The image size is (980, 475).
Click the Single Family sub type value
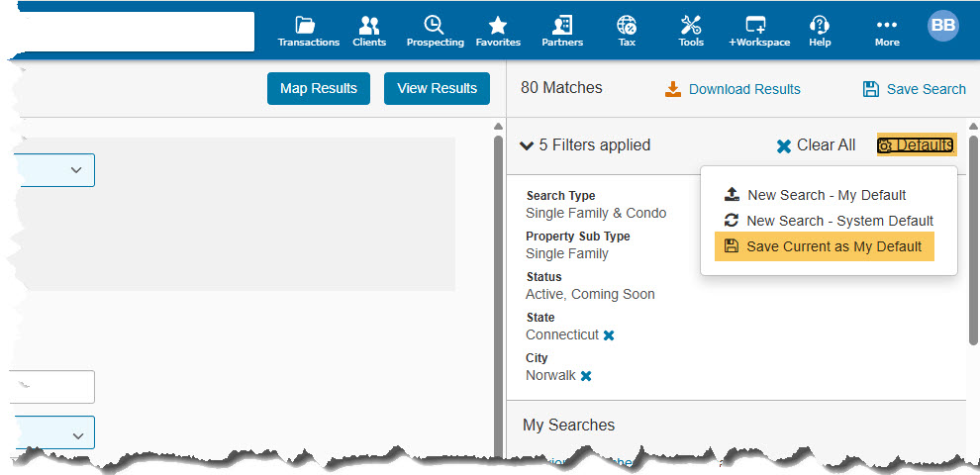click(567, 253)
